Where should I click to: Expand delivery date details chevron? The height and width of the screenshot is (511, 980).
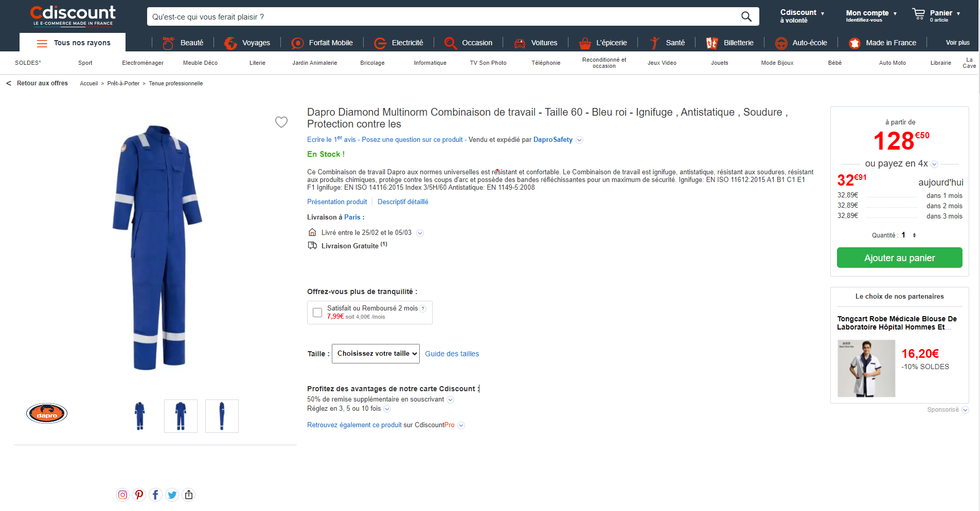(420, 233)
